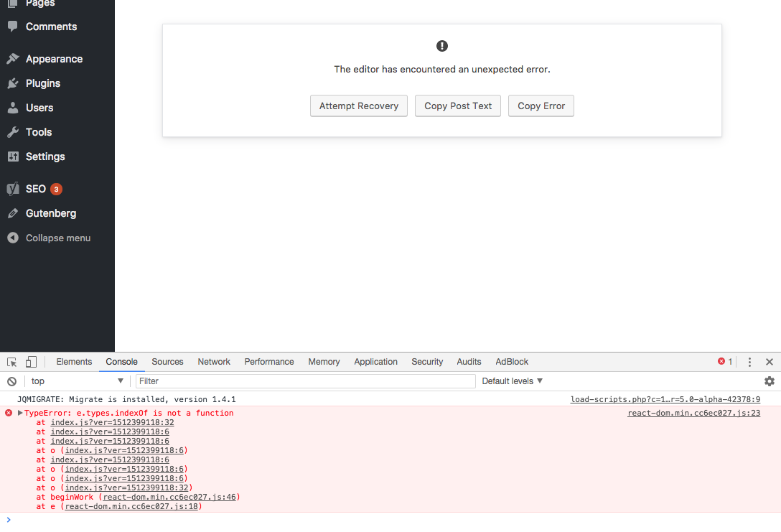Click the Comments speech bubble icon

13,26
